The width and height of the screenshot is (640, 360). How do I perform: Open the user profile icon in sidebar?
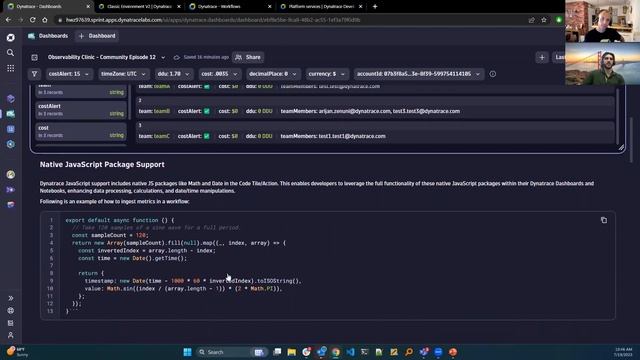(11, 335)
